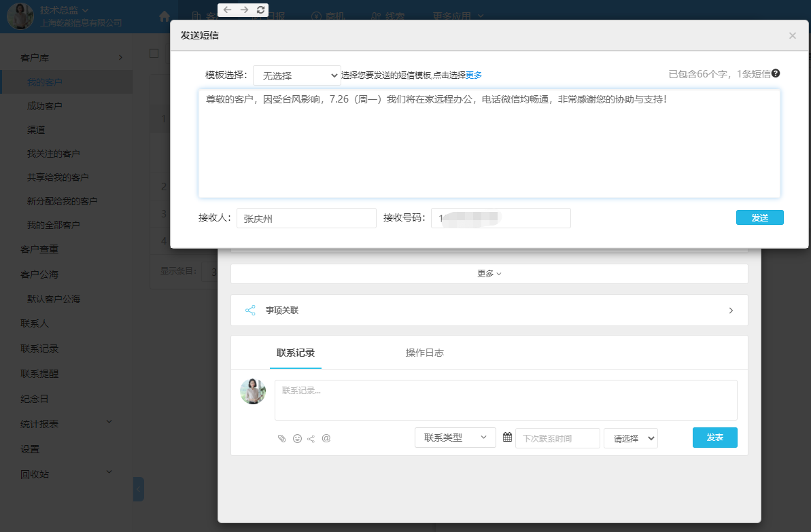Viewport: 811px width, 532px height.
Task: Click the @ mention icon
Action: click(326, 438)
